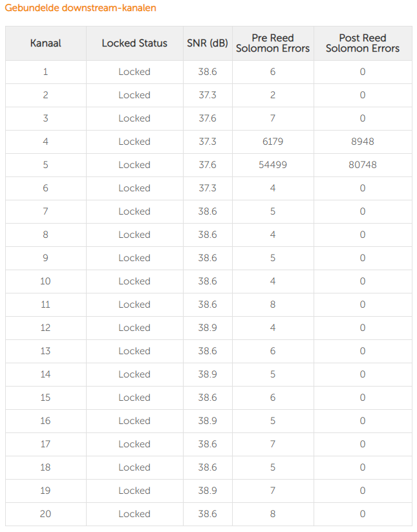The image size is (417, 532).
Task: Select Post Reed Solomon value for channel 15
Action: coord(363,398)
